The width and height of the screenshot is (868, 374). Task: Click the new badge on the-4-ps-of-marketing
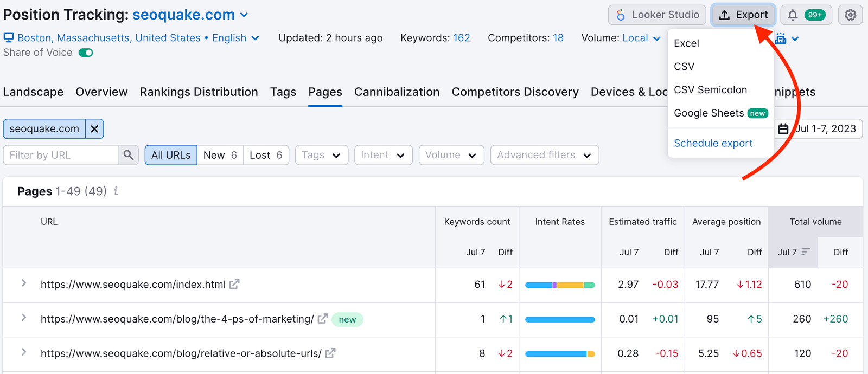(x=347, y=319)
